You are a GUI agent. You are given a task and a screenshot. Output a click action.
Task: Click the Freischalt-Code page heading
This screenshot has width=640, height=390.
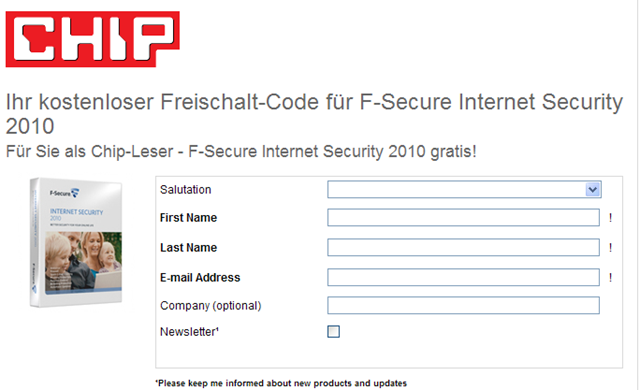(x=314, y=113)
